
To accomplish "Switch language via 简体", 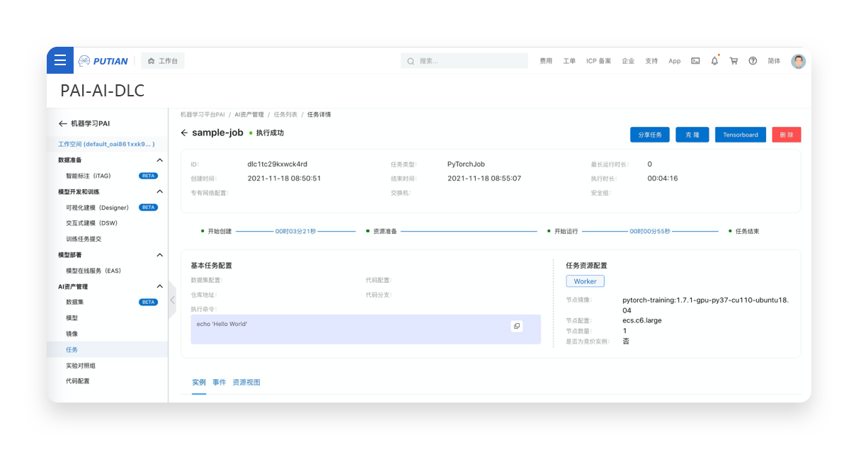I will [774, 61].
